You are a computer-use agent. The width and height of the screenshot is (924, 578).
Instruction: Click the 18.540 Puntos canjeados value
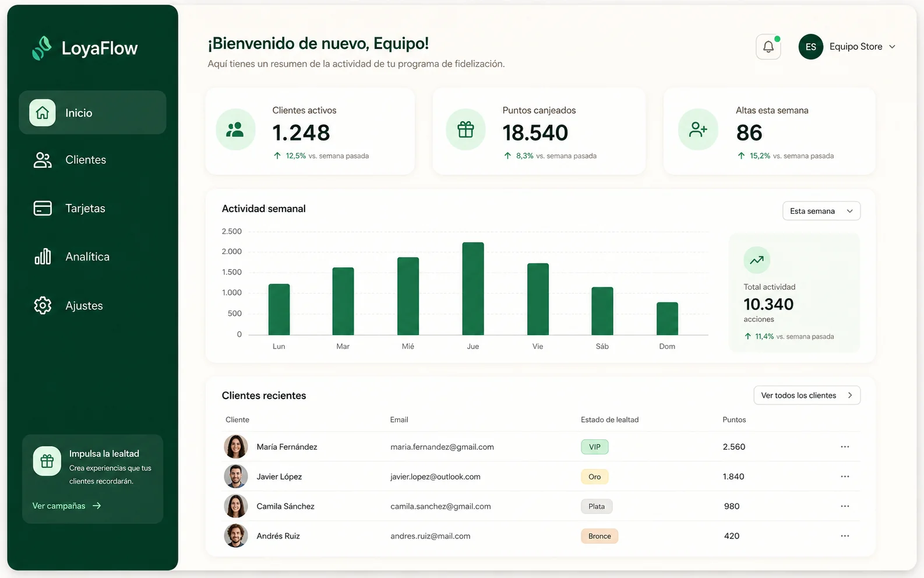click(x=535, y=133)
